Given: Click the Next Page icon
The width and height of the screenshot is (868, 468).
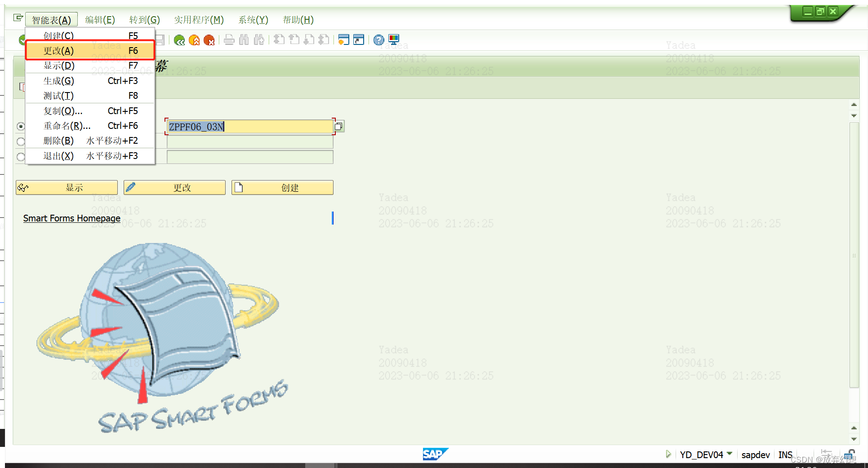Looking at the screenshot, I should (x=309, y=40).
